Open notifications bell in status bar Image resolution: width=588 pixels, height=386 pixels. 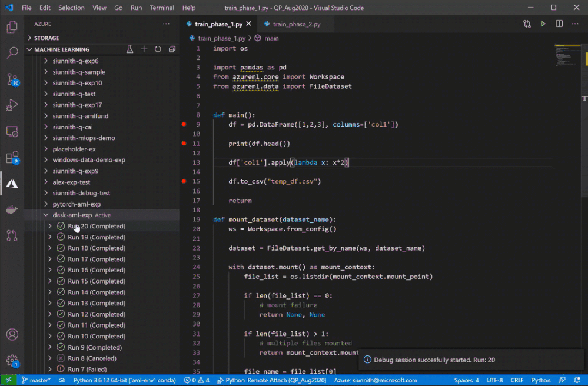point(577,380)
